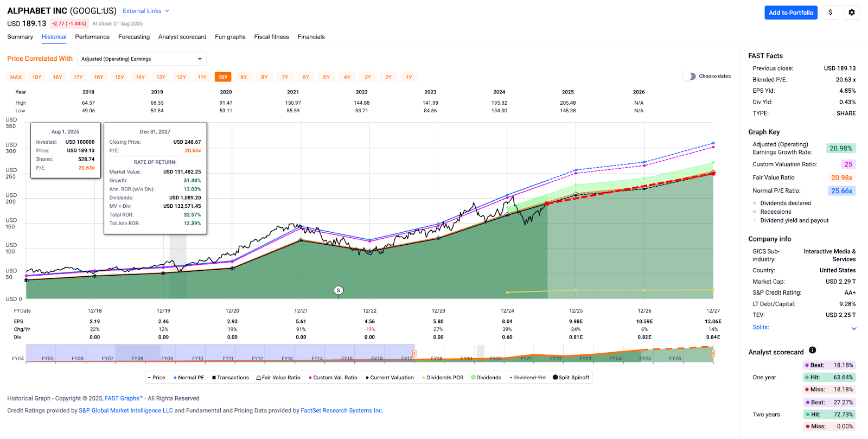Toggle the Custom Val. Ratio legend item
Screen dimensions: 868x439
(333, 378)
